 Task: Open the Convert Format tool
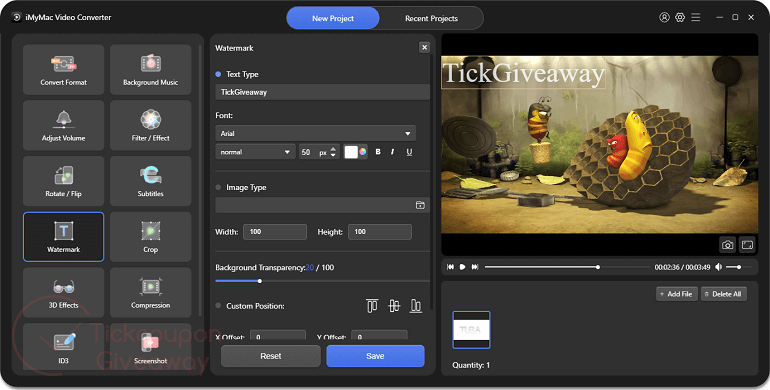63,70
